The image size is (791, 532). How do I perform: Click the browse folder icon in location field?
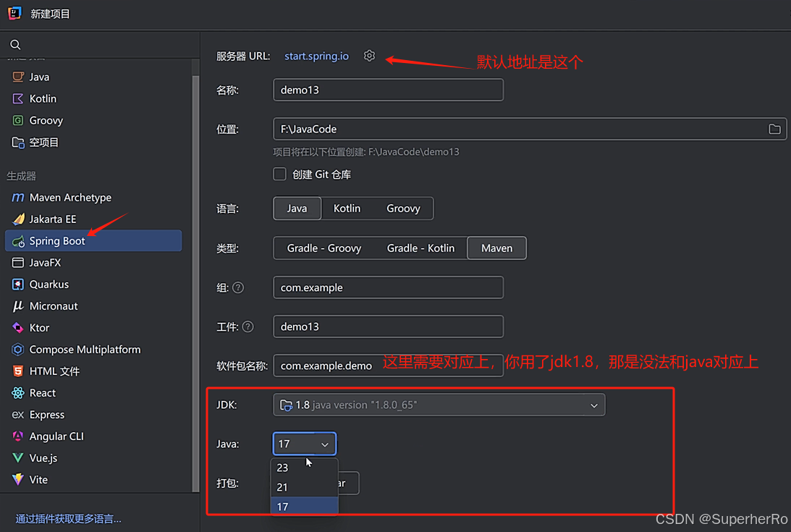pyautogui.click(x=774, y=130)
